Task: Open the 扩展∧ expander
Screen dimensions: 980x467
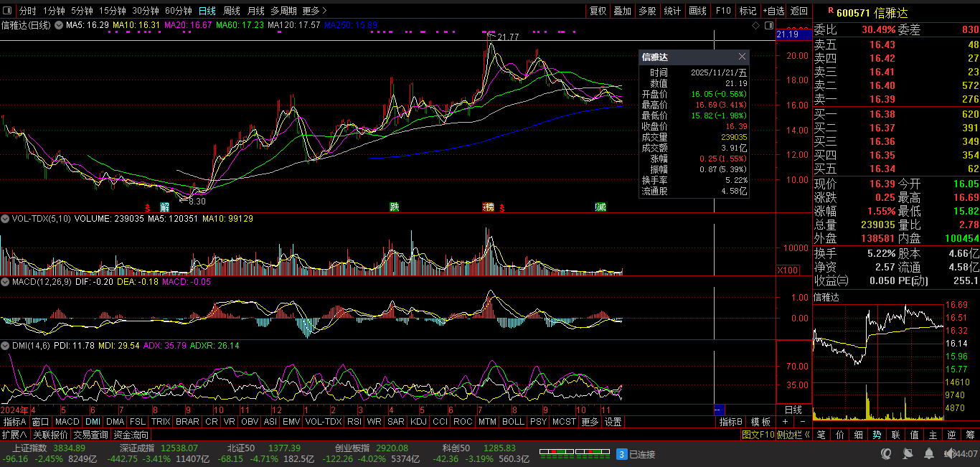Action: click(x=14, y=435)
